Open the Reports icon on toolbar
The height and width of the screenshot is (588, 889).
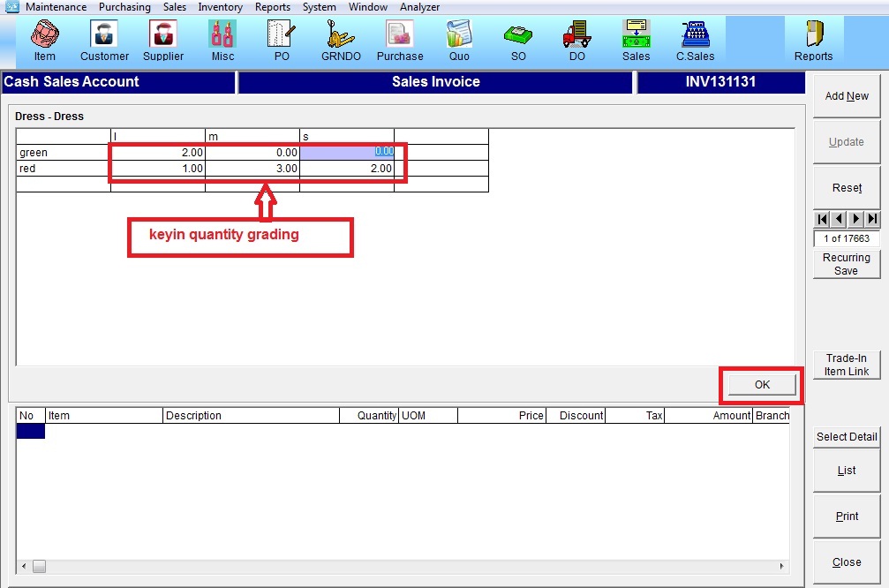click(813, 41)
